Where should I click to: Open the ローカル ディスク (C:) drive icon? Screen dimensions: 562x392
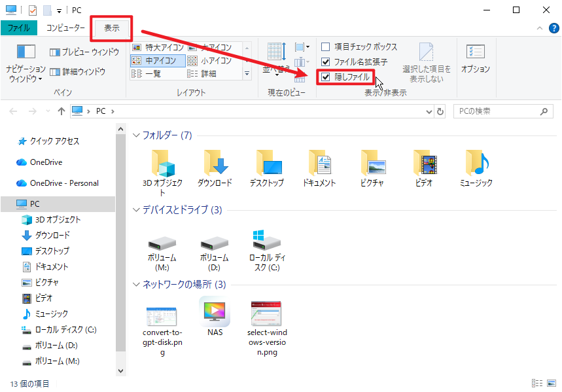coord(267,241)
